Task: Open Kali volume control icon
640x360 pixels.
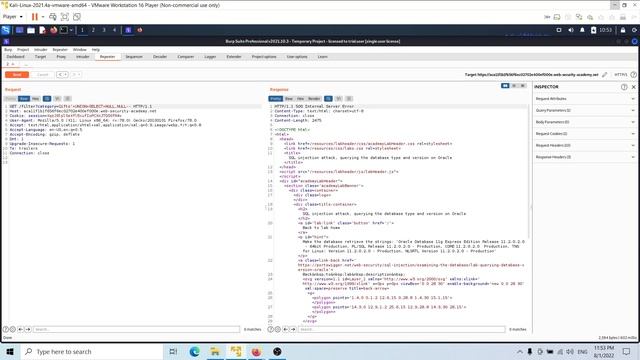Action: pyautogui.click(x=571, y=30)
